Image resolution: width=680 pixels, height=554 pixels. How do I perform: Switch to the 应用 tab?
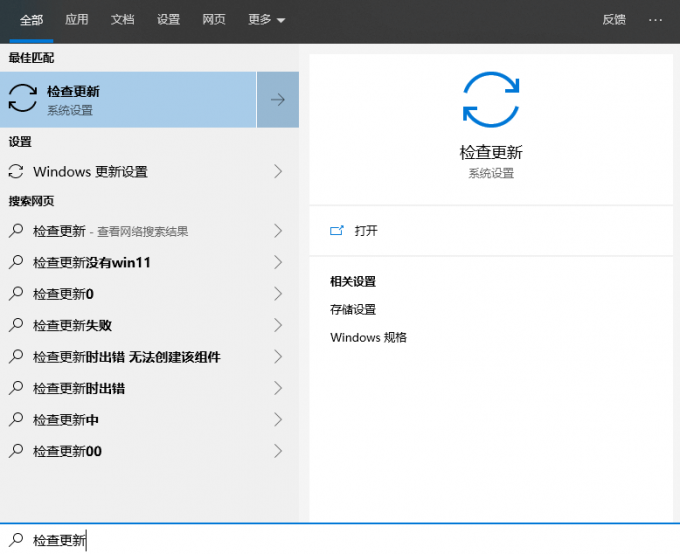[77, 20]
